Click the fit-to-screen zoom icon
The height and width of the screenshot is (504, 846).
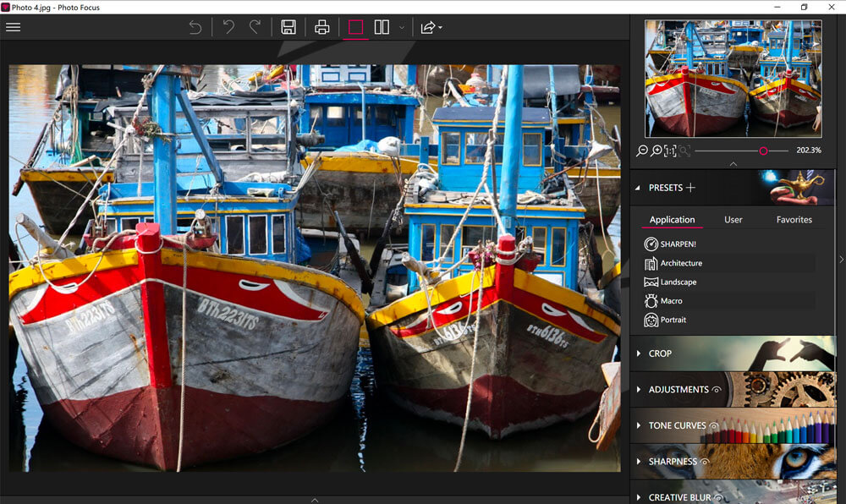coord(684,151)
